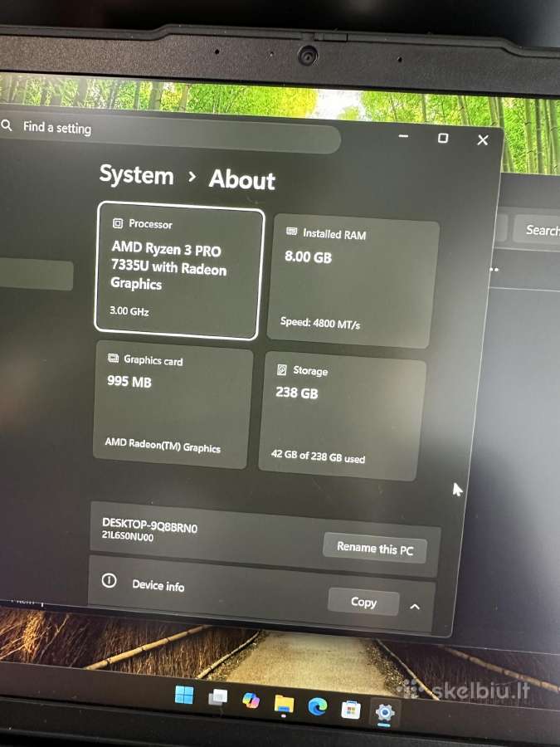560x747 pixels.
Task: Close the Settings window
Action: click(483, 140)
